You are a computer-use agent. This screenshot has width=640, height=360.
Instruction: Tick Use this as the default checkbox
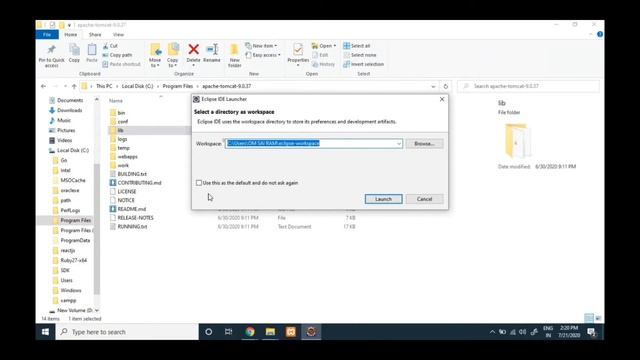199,183
